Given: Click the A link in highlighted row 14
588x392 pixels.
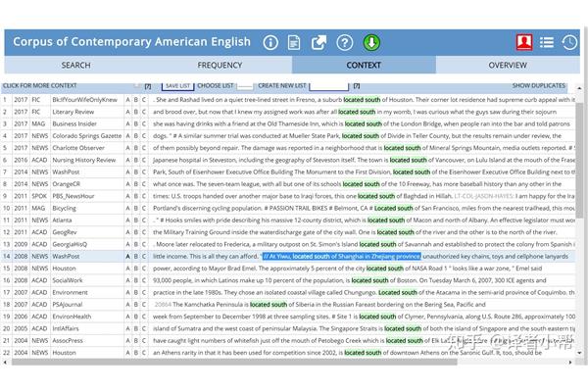Looking at the screenshot, I should (x=127, y=256).
